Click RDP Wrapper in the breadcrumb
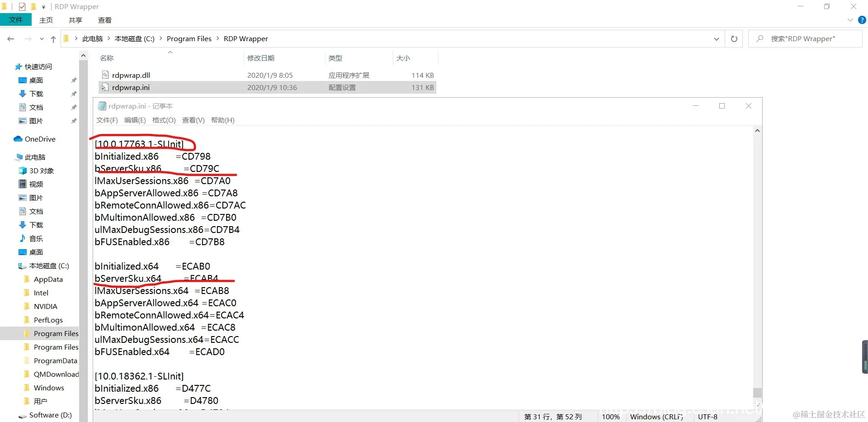868x422 pixels. click(246, 39)
